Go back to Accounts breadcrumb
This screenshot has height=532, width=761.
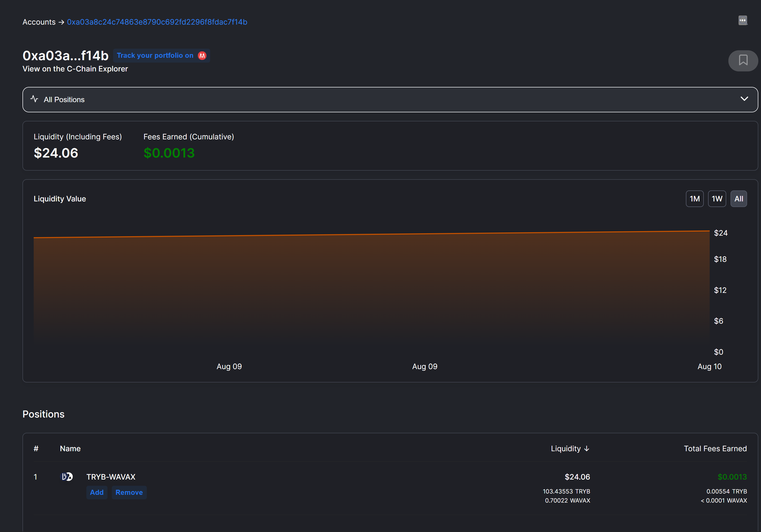coord(39,22)
